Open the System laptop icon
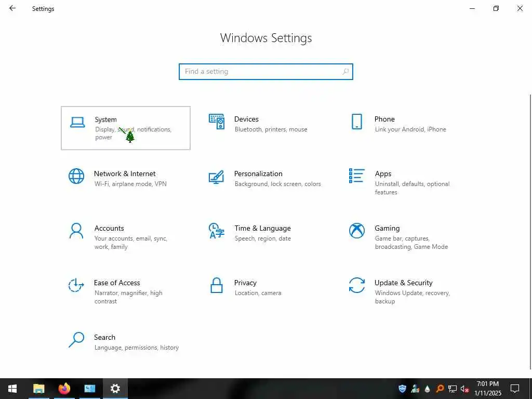This screenshot has width=532, height=399. point(77,122)
